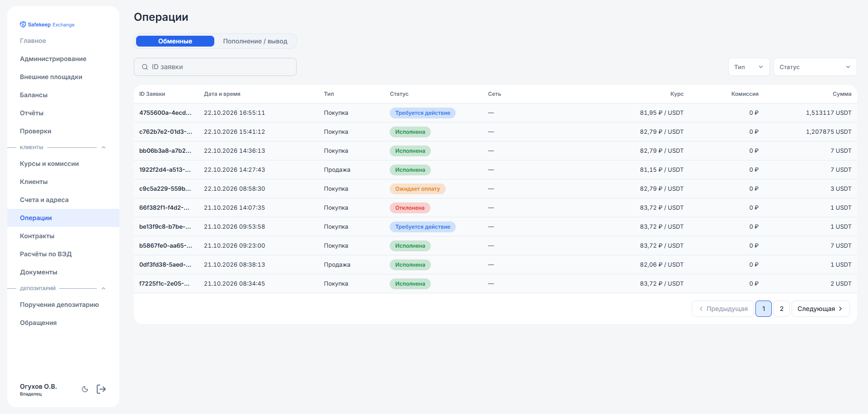Click the Safekeep Exchange shield logo

[23, 24]
